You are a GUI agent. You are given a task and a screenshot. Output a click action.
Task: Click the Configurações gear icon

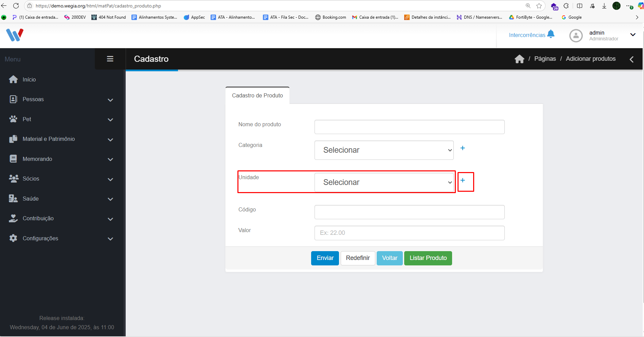(x=13, y=238)
